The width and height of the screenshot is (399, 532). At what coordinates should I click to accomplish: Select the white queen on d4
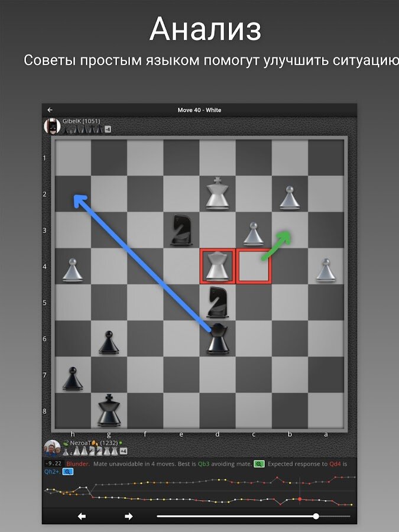217,266
